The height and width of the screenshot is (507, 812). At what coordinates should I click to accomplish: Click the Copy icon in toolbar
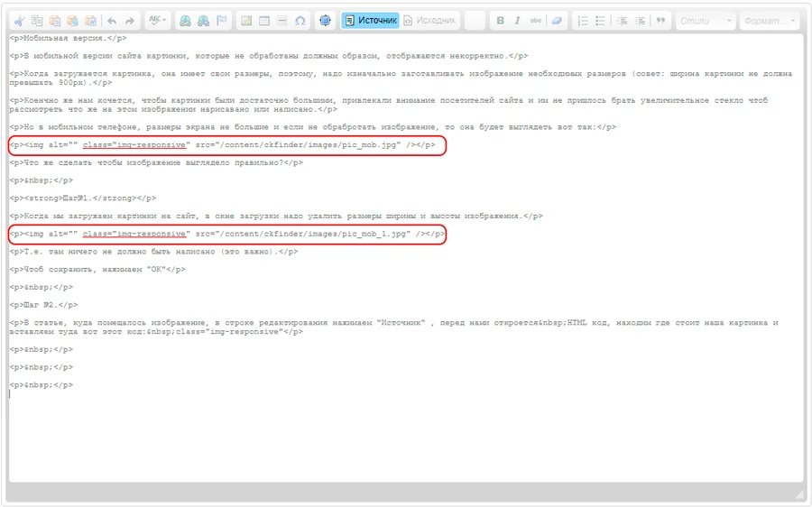37,20
